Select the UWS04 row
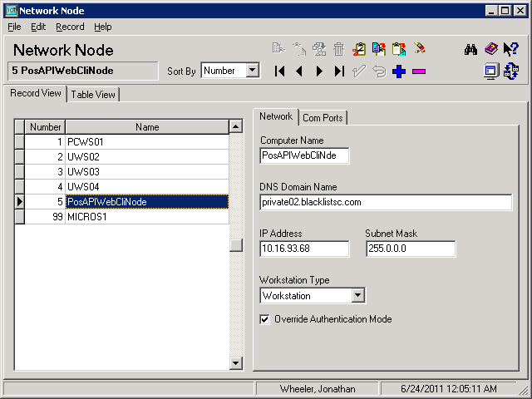Viewport: 532px width, 399px height. pos(127,186)
